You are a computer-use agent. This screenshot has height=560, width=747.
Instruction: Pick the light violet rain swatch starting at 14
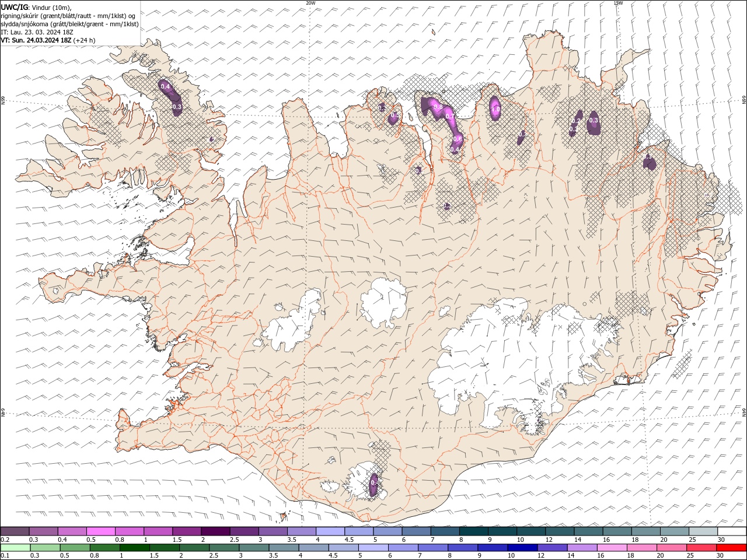click(x=582, y=548)
